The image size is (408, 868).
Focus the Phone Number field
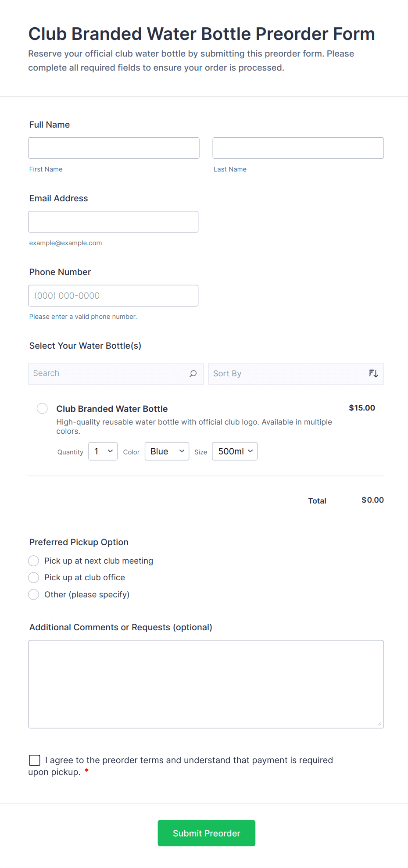(x=113, y=296)
